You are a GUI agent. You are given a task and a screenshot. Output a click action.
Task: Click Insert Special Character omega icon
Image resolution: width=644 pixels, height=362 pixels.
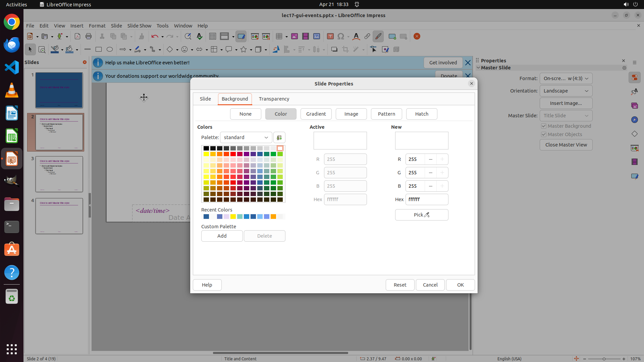point(341,37)
